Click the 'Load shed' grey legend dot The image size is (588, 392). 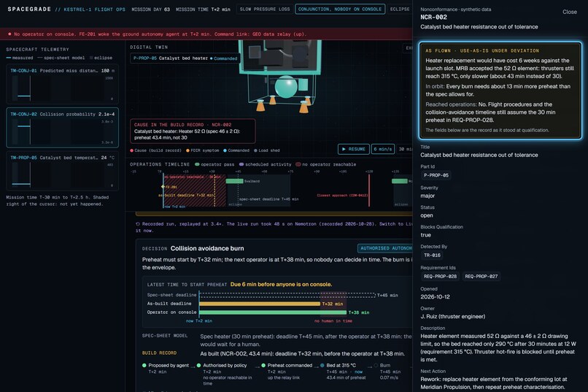(x=255, y=150)
